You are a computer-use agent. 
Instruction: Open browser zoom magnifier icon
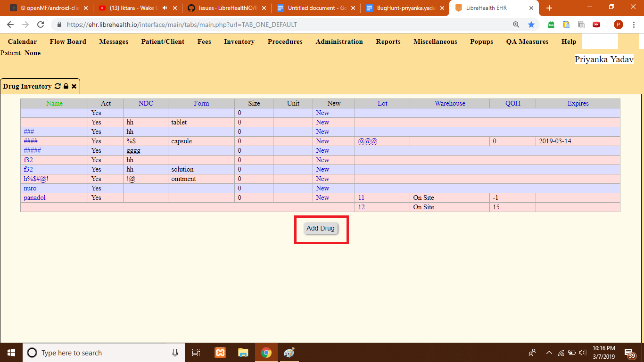pyautogui.click(x=516, y=25)
